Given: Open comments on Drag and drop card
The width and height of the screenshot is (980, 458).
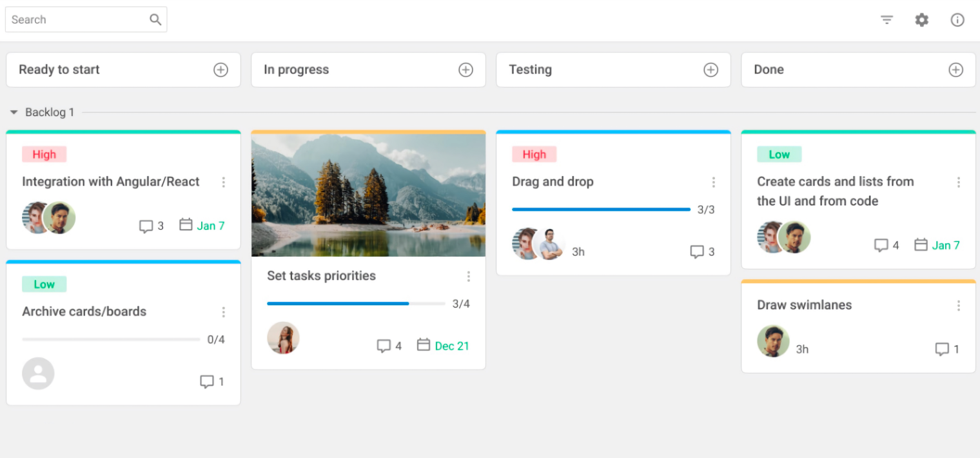Looking at the screenshot, I should (697, 252).
